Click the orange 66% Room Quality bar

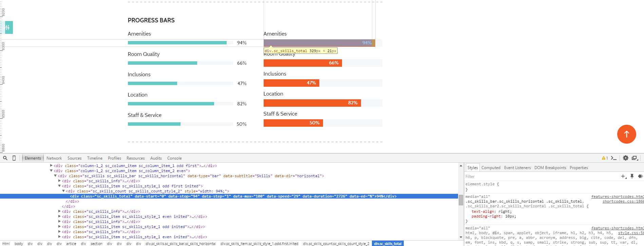tap(302, 63)
